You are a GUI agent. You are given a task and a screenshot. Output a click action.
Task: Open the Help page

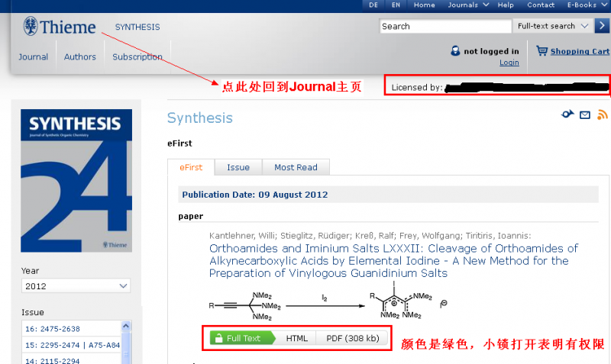(x=506, y=5)
